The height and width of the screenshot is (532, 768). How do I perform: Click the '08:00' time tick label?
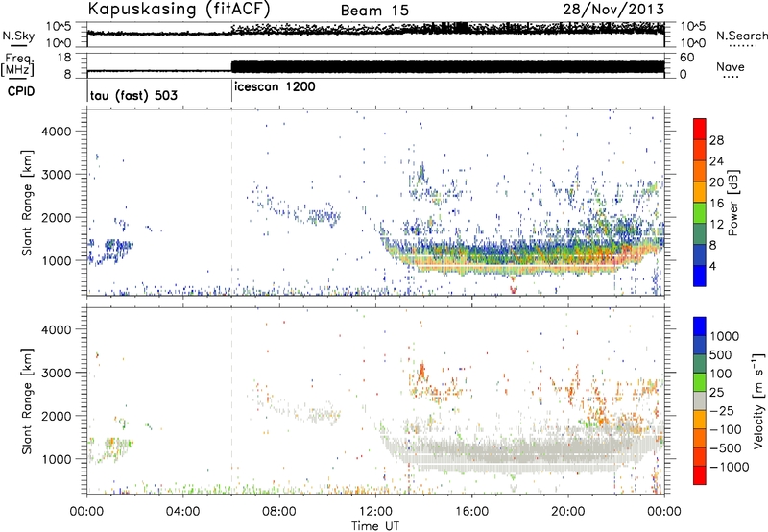[x=278, y=512]
